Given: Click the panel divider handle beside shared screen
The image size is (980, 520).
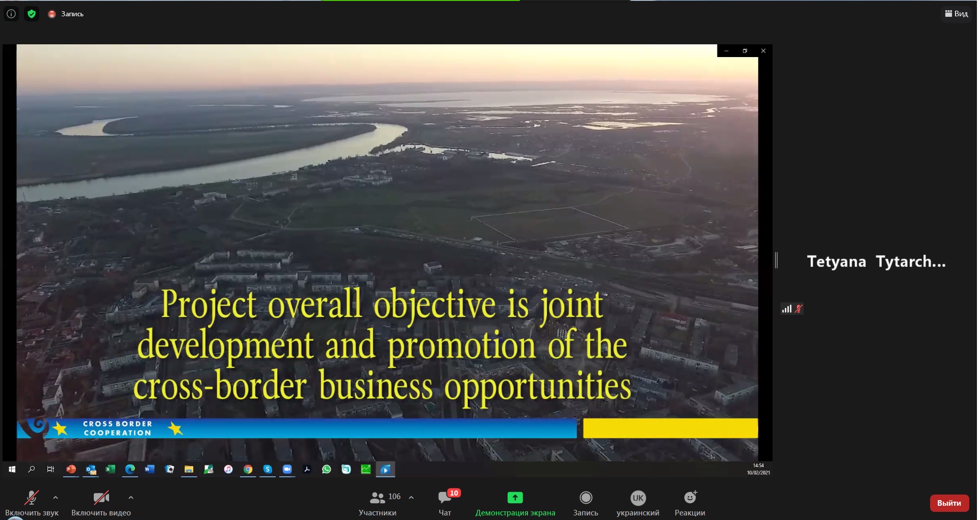Looking at the screenshot, I should pos(776,260).
